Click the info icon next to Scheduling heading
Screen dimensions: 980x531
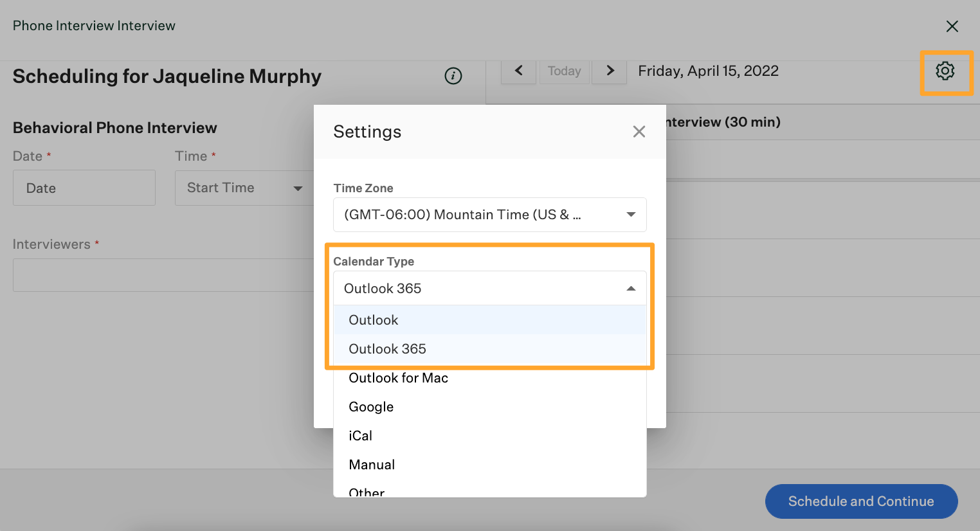[453, 76]
